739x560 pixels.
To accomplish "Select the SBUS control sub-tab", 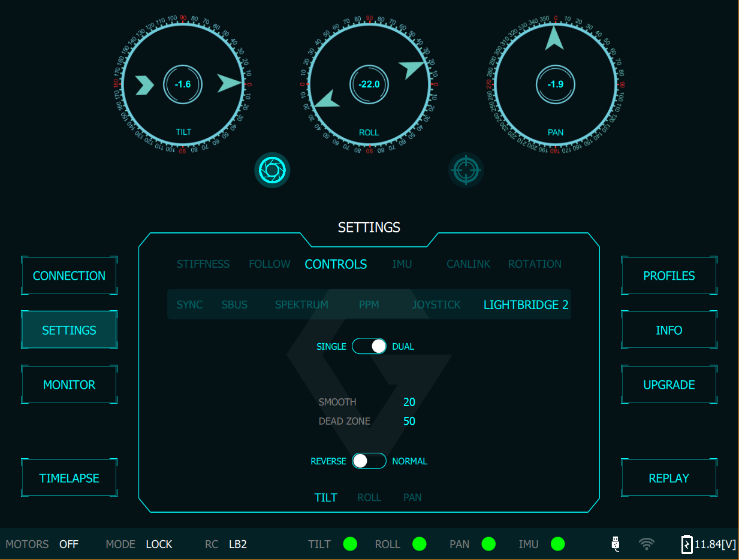I will [x=234, y=305].
